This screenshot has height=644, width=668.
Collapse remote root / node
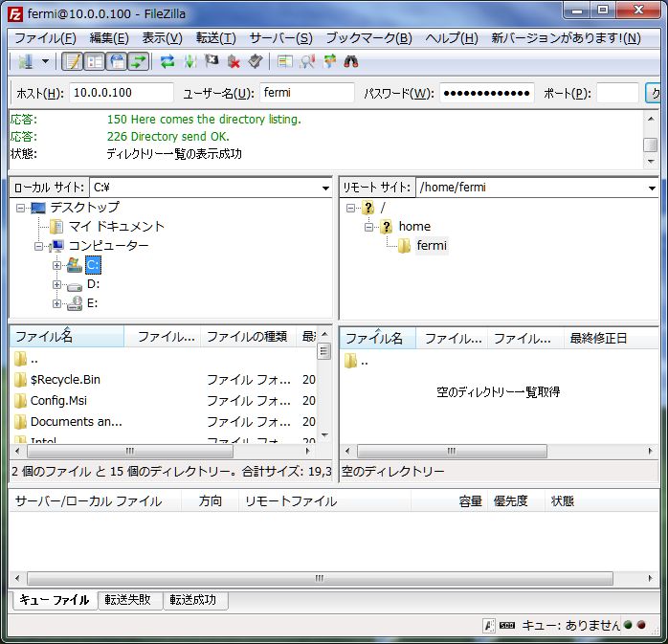coord(350,208)
